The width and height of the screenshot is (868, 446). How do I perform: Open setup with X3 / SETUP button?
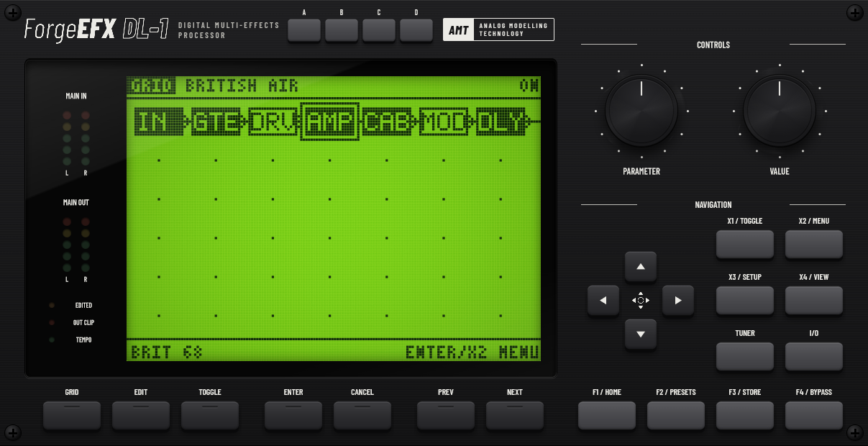pos(745,300)
